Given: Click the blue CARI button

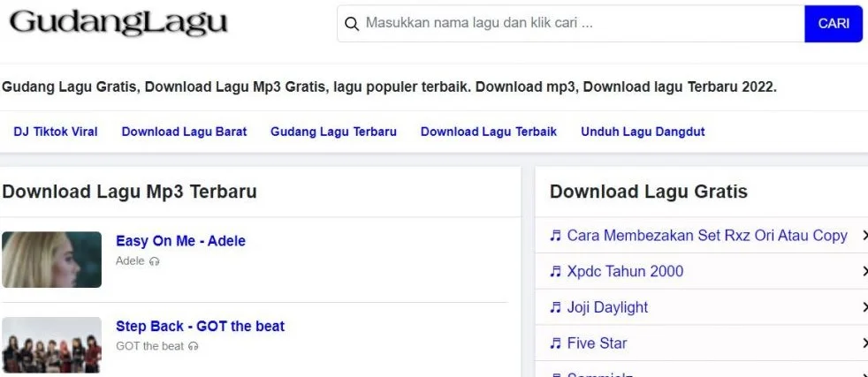Looking at the screenshot, I should [x=834, y=23].
